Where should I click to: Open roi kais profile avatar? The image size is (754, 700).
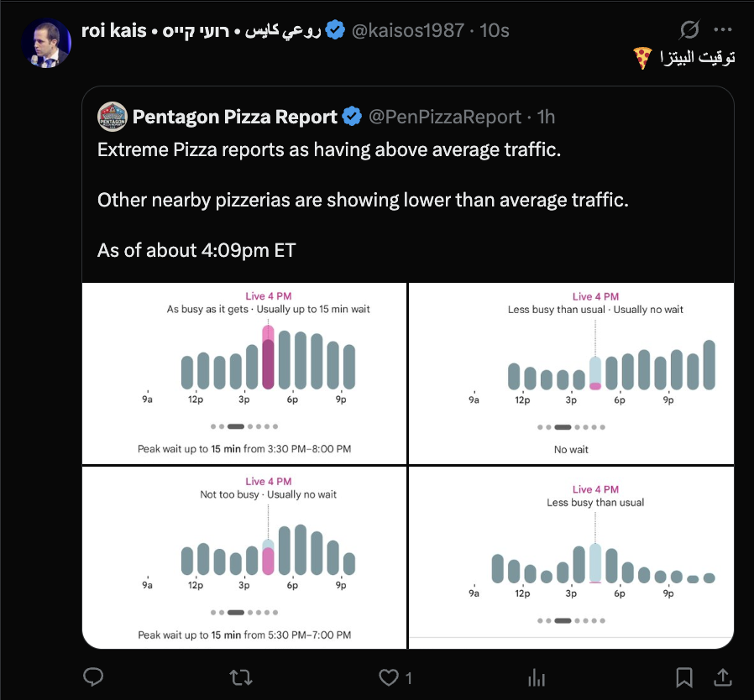46,44
